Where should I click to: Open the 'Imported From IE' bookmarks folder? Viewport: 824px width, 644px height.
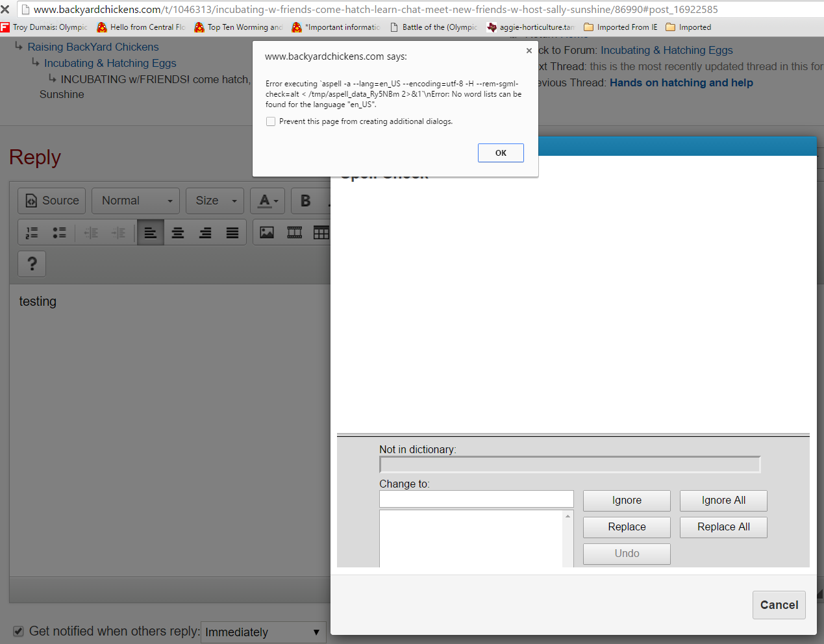621,27
